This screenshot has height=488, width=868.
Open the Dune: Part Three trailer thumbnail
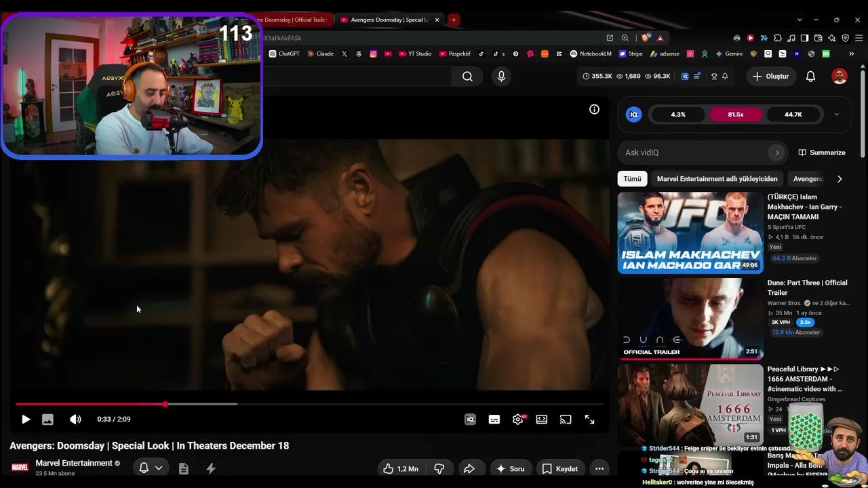tap(690, 318)
